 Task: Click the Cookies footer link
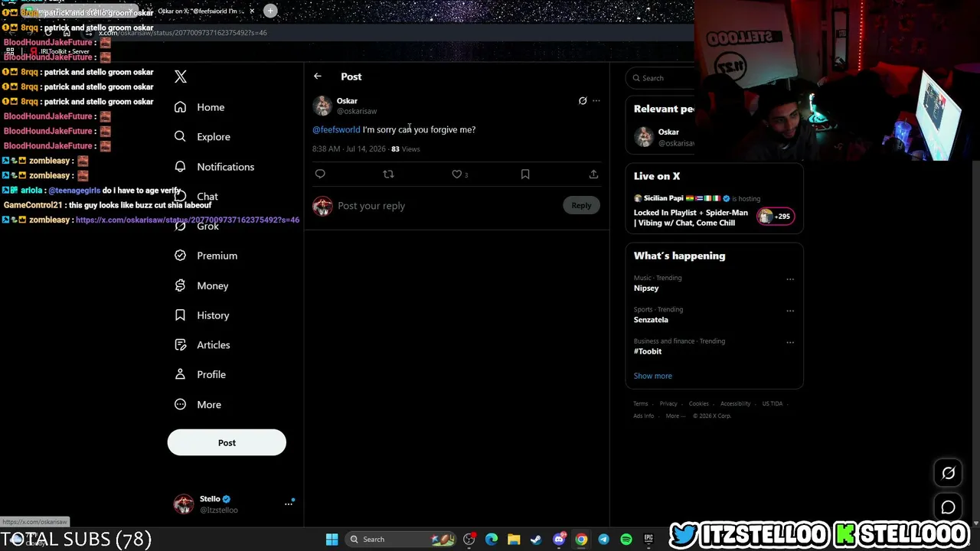(699, 404)
